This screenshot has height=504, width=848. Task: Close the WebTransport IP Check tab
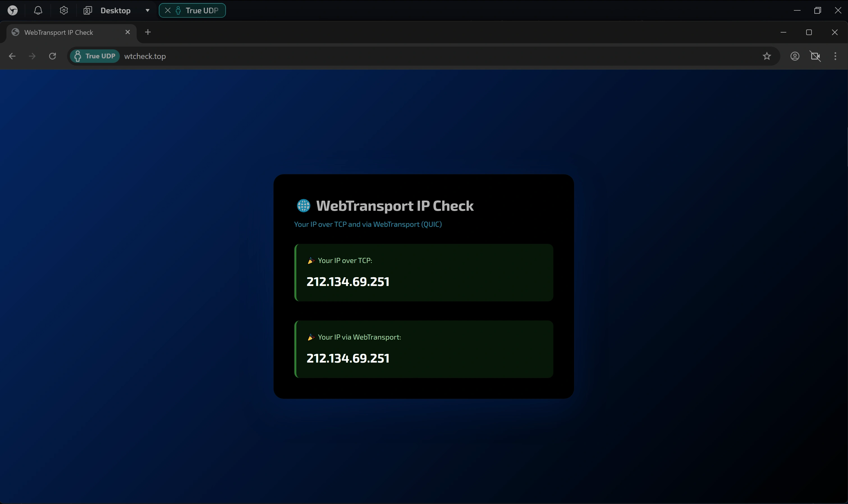pos(128,32)
